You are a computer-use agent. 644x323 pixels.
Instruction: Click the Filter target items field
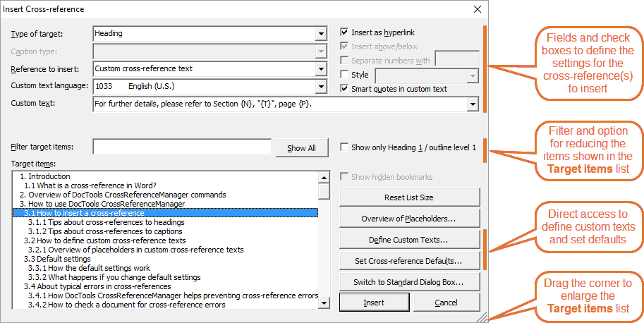click(183, 147)
